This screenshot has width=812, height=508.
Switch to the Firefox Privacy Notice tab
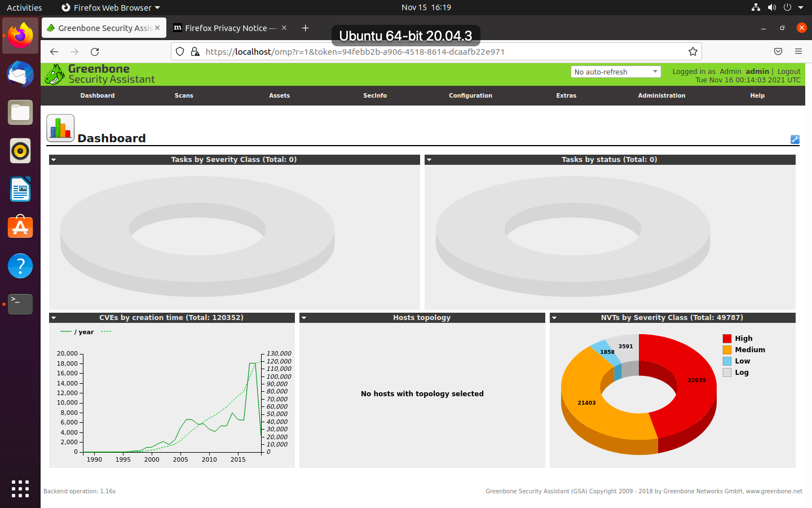tap(231, 28)
